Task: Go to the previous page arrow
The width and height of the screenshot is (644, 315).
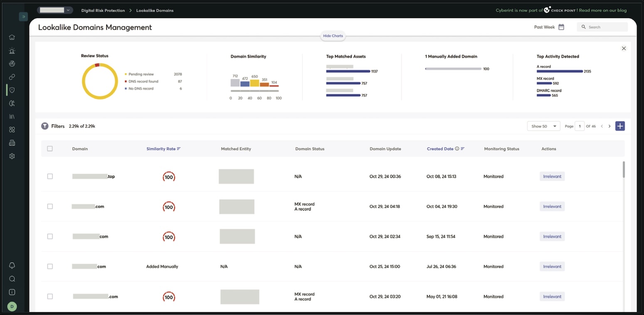Action: (x=602, y=126)
